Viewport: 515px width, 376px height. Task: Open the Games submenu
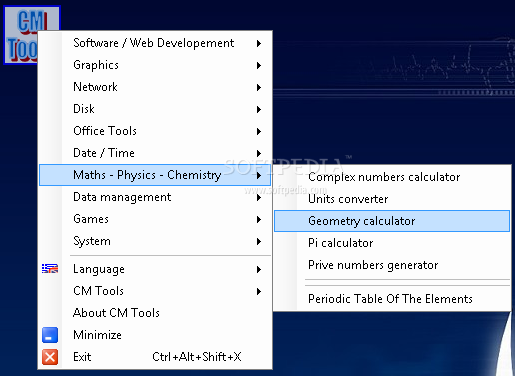tap(155, 219)
